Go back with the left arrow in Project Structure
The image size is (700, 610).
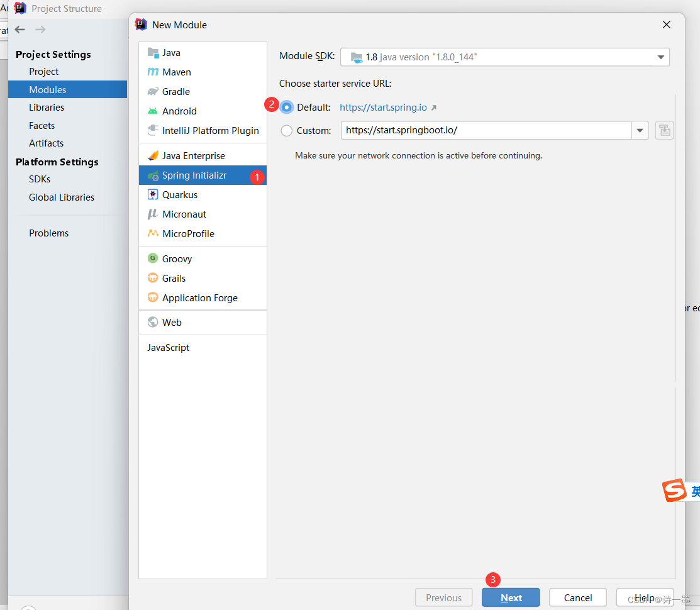tap(19, 30)
